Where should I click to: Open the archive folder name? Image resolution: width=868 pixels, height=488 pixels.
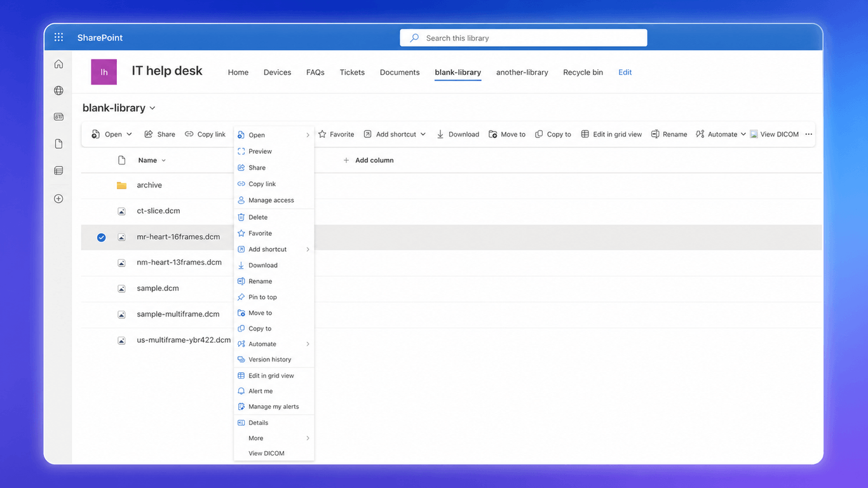coord(149,186)
